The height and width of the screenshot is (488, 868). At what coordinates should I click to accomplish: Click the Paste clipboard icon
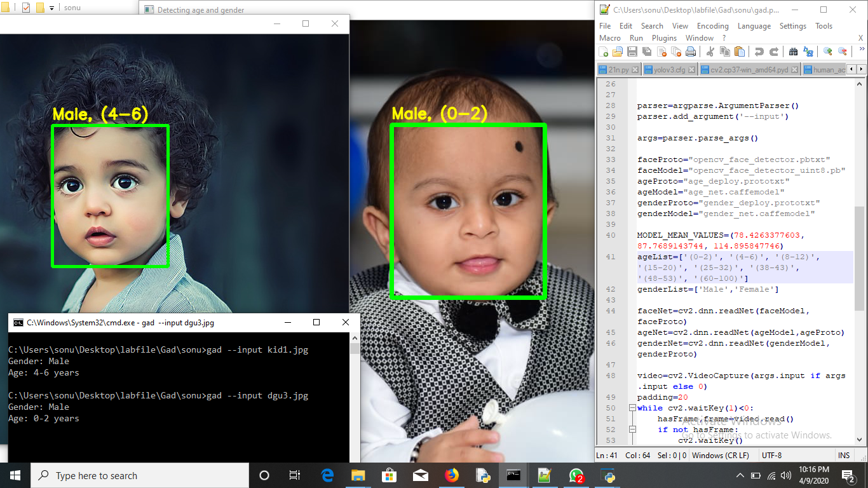click(739, 52)
